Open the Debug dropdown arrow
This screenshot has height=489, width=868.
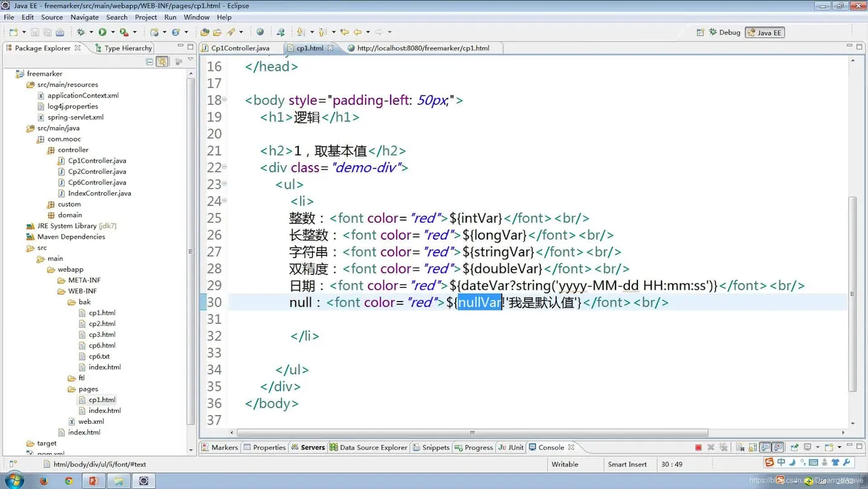pos(91,32)
